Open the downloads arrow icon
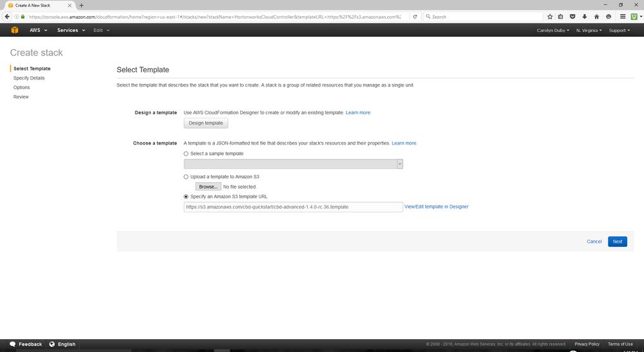 (585, 17)
